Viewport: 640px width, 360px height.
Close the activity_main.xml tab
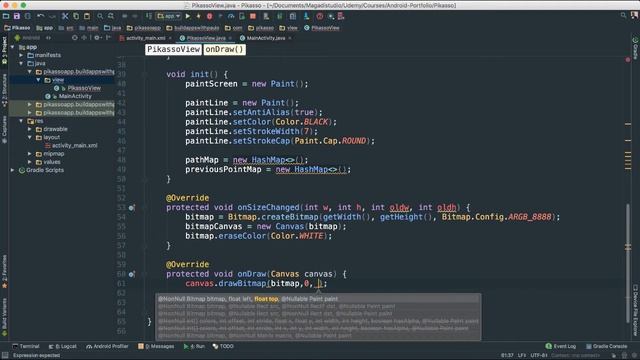coord(170,38)
